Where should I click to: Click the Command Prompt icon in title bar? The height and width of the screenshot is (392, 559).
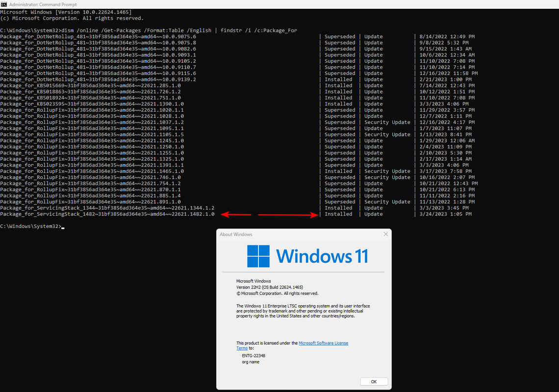click(3, 4)
